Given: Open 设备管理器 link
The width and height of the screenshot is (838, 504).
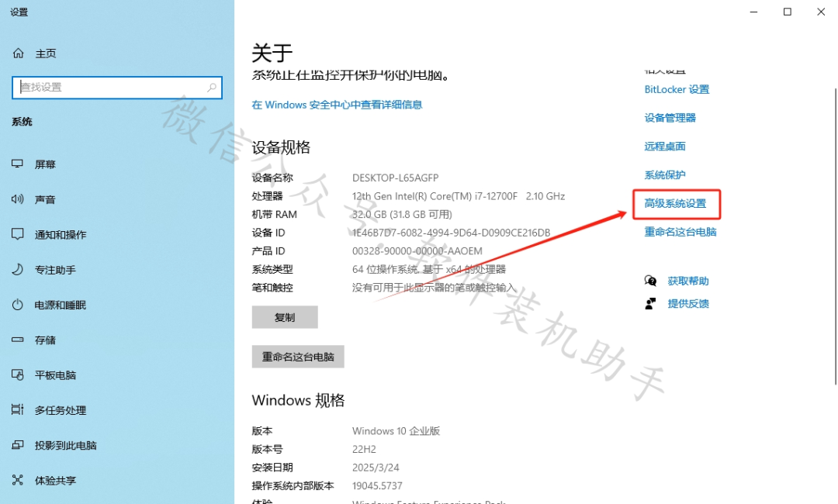Looking at the screenshot, I should [670, 118].
